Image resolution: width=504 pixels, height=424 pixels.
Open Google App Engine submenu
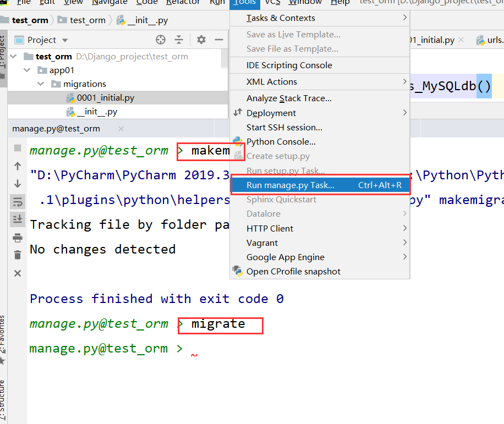pyautogui.click(x=320, y=257)
